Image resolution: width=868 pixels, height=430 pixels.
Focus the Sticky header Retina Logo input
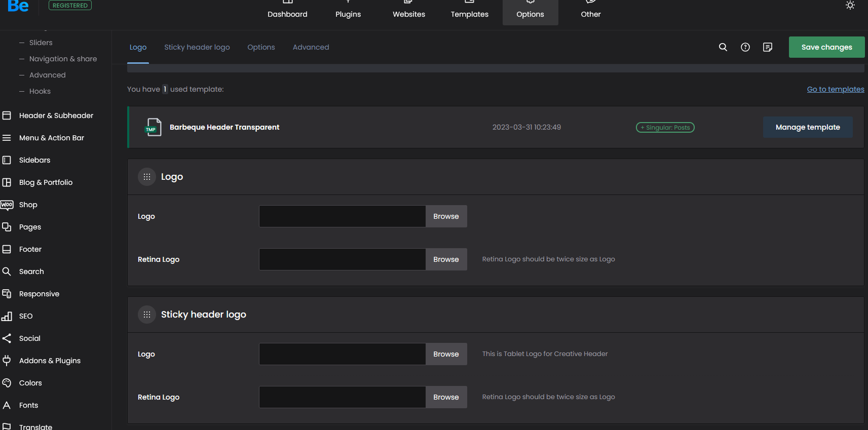[343, 397]
